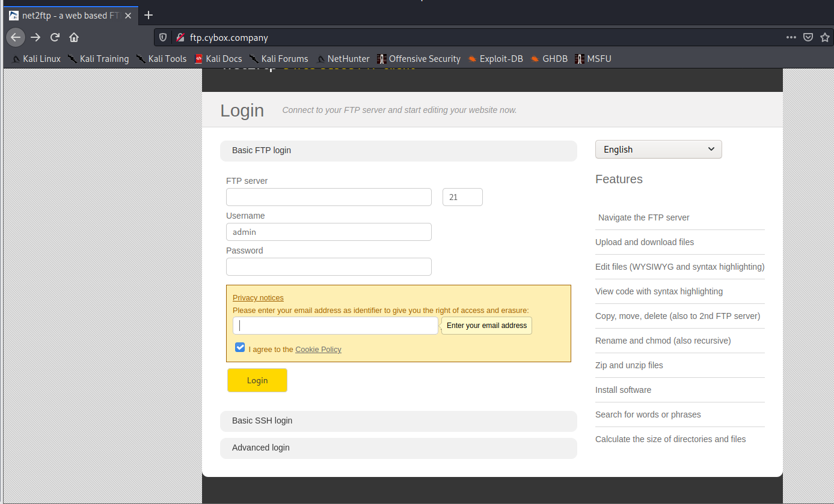Expand the Basic SSH login section
834x504 pixels.
(398, 421)
